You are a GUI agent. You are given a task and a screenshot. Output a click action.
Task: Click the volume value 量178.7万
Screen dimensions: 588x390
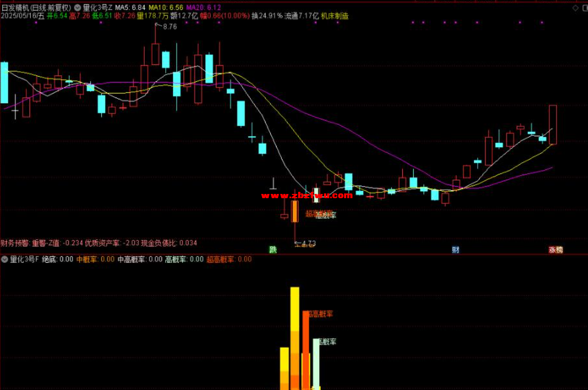[153, 16]
